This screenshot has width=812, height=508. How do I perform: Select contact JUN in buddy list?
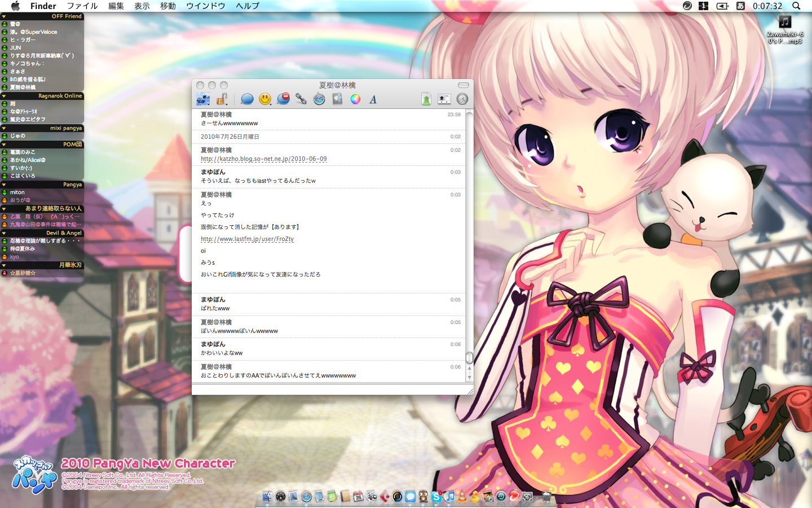(x=15, y=48)
